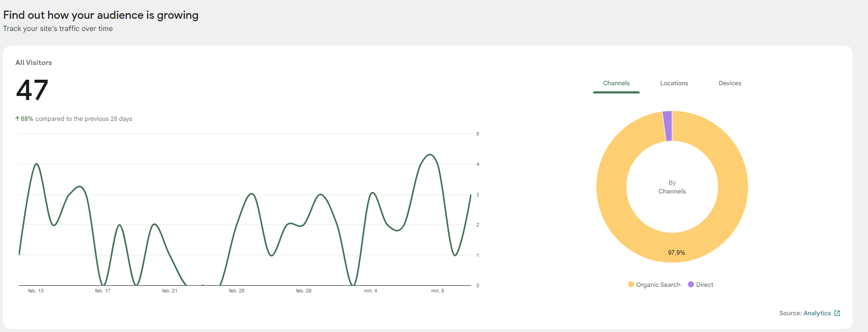Click the green up arrow next to 88%
This screenshot has height=332, width=868.
[17, 119]
